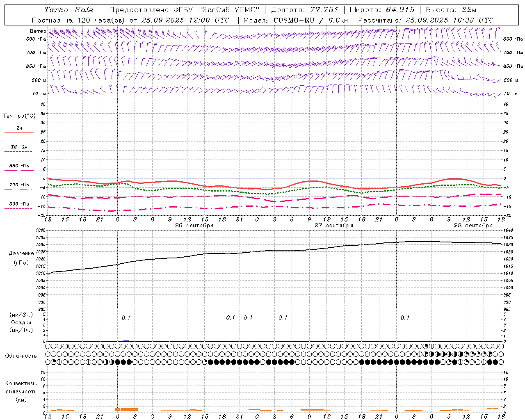525x420 pixels.
Task: Click the "(гПа)" unit under Давление
Action: tap(21, 262)
